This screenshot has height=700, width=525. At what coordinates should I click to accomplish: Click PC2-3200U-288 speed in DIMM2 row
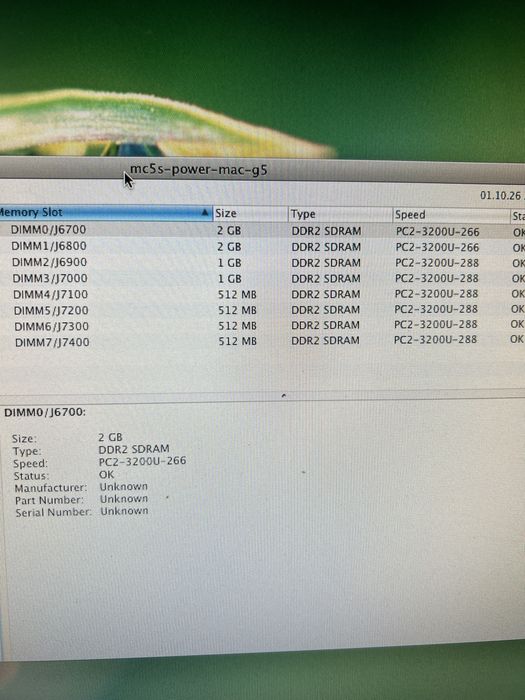[x=437, y=263]
